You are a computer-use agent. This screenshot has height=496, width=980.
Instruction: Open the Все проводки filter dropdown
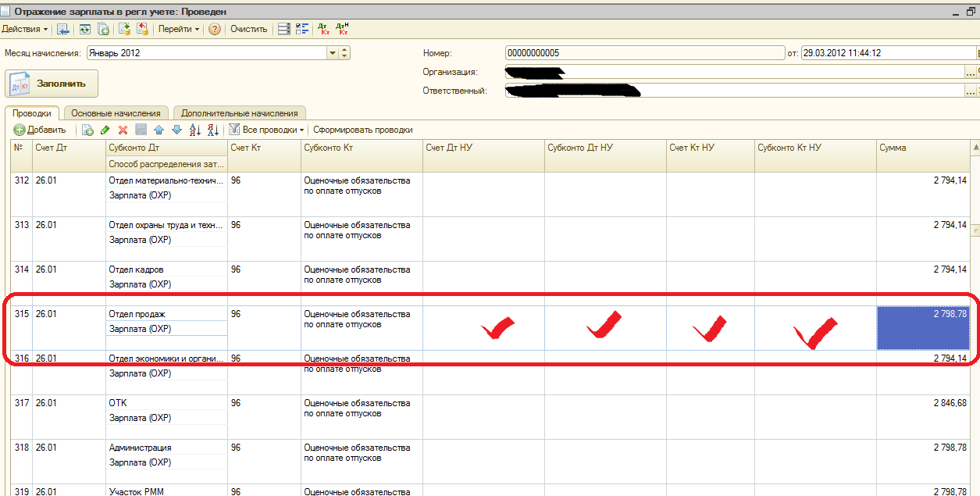266,130
